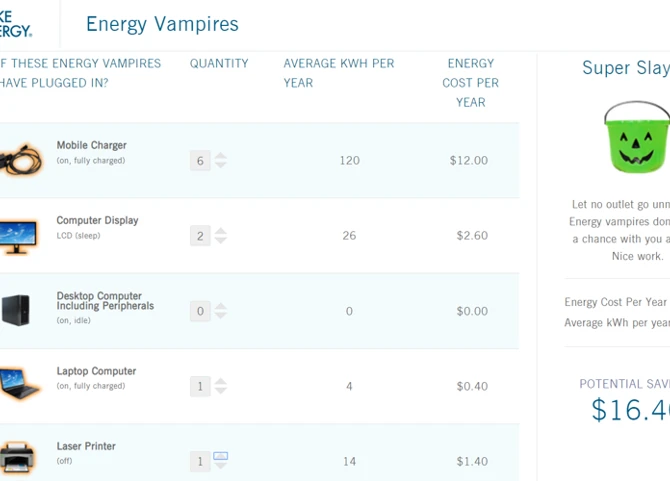Click the Computer Display monitor image
The height and width of the screenshot is (481, 670).
[20, 236]
